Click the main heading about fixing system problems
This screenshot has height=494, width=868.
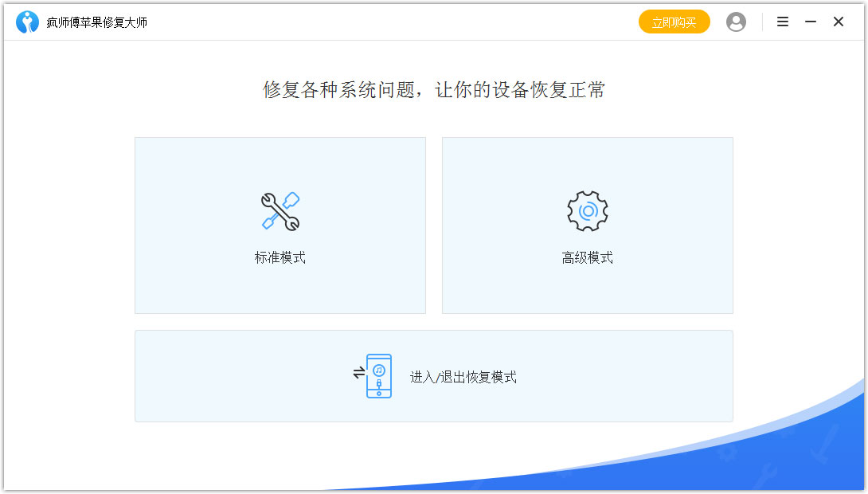click(x=434, y=89)
